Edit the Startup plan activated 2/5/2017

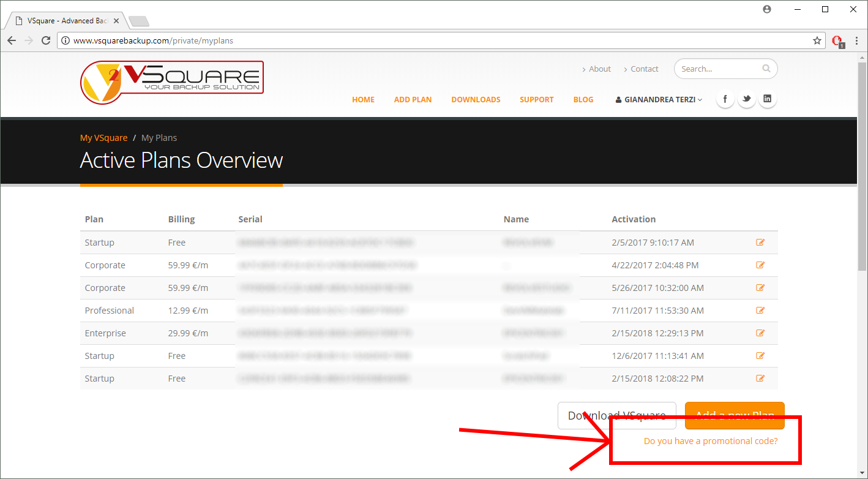(760, 243)
